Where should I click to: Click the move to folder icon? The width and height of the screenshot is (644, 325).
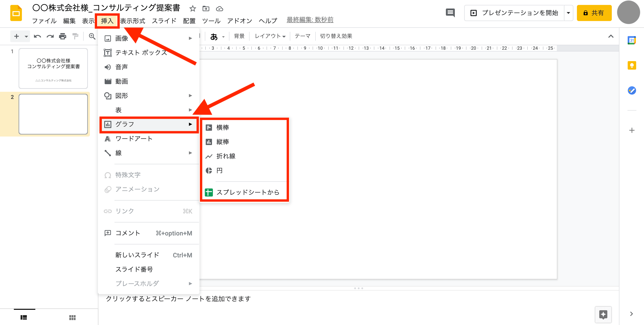coord(206,9)
